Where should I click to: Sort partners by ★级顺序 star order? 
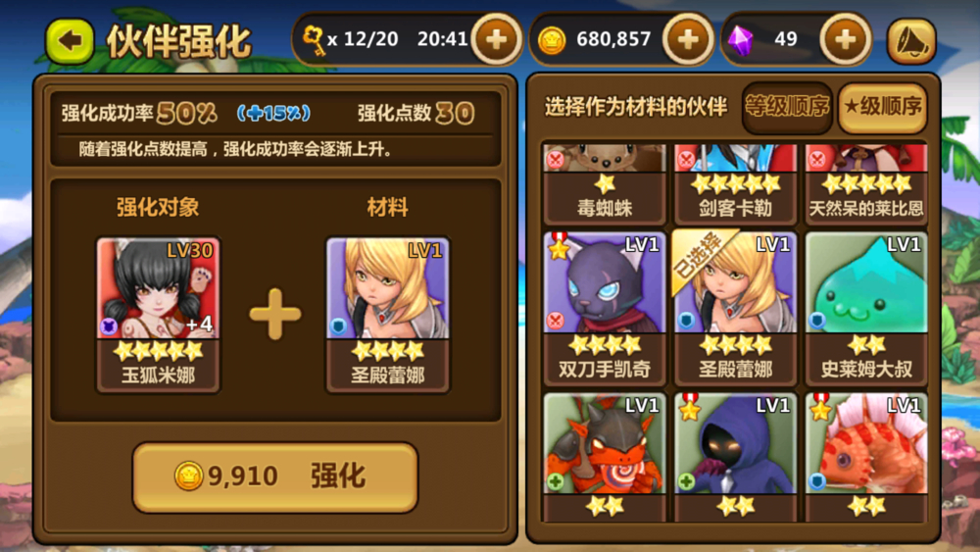pyautogui.click(x=882, y=108)
